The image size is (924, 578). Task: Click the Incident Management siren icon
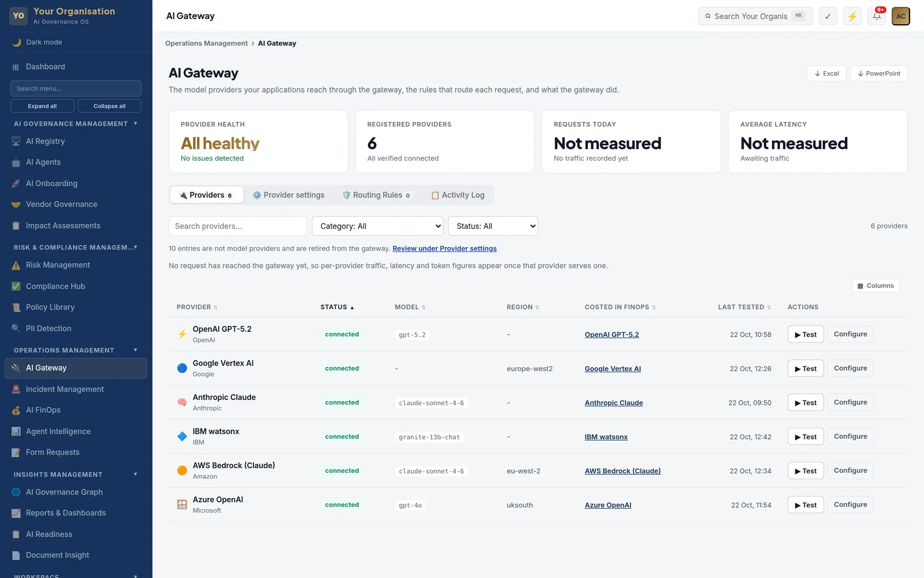[x=16, y=389]
